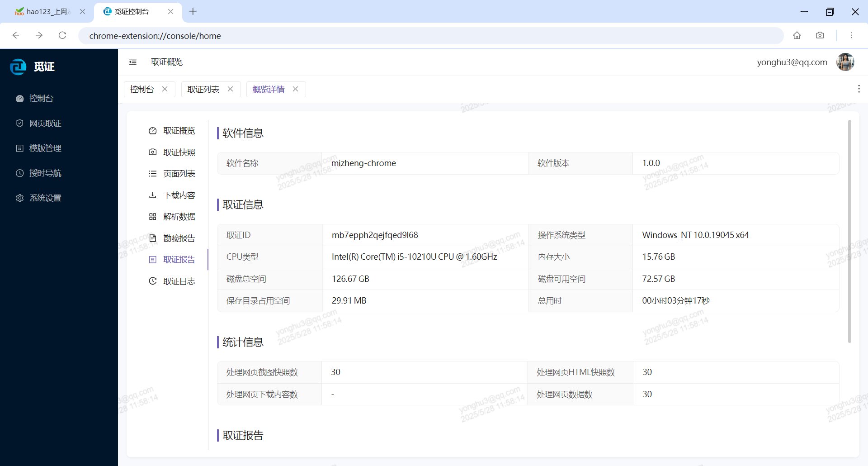Click the browser screenshot camera icon
868x466 pixels.
pyautogui.click(x=820, y=36)
